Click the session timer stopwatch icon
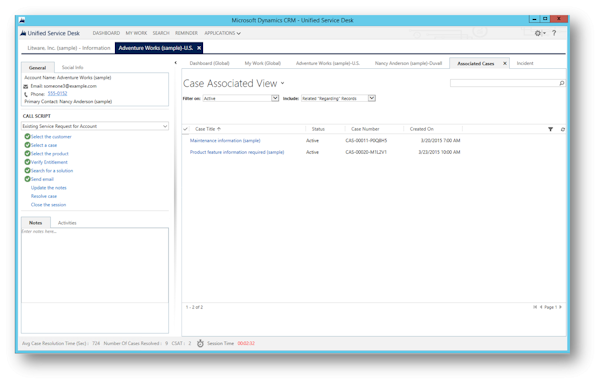This screenshot has width=600, height=384. coord(200,343)
